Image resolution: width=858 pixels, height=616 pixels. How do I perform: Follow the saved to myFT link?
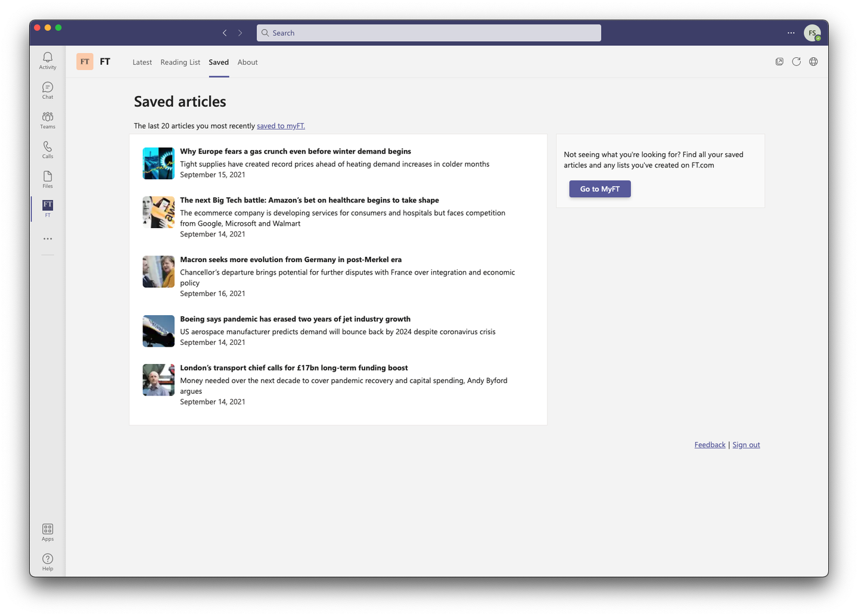(281, 126)
